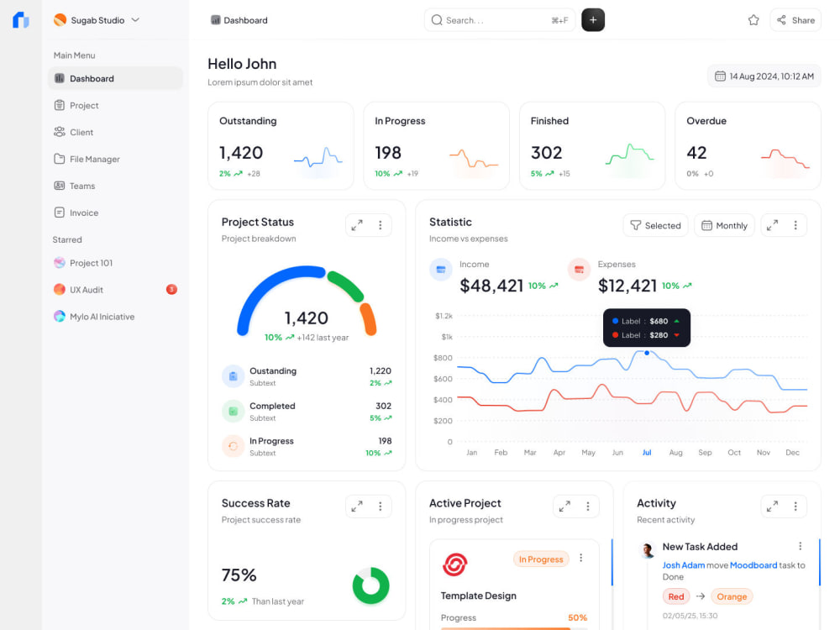The image size is (840, 630).
Task: Click the Dashboard breadcrumb icon
Action: pos(215,20)
